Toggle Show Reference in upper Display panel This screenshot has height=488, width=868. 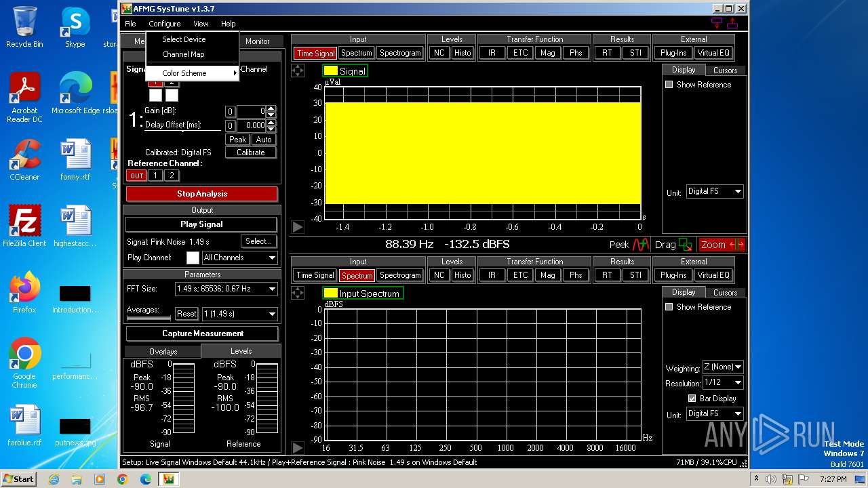coord(669,85)
